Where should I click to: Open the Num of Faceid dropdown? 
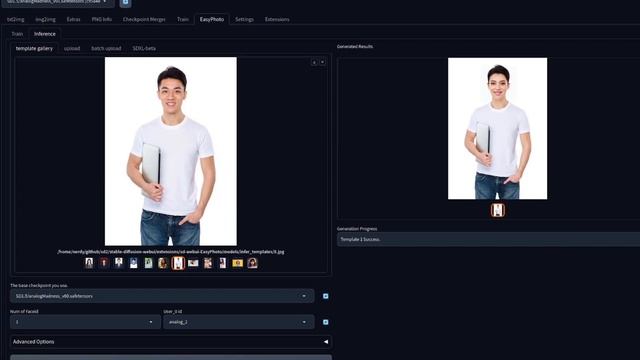85,322
